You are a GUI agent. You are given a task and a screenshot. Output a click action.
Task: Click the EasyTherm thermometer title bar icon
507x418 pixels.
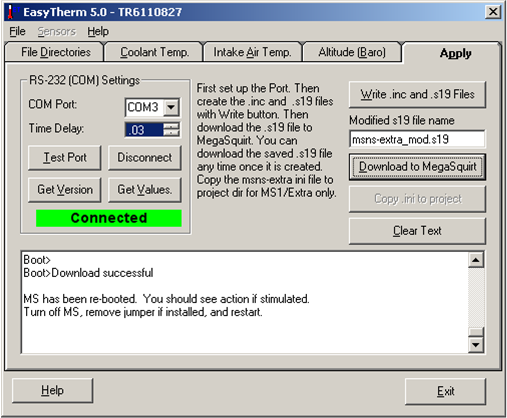tap(12, 12)
